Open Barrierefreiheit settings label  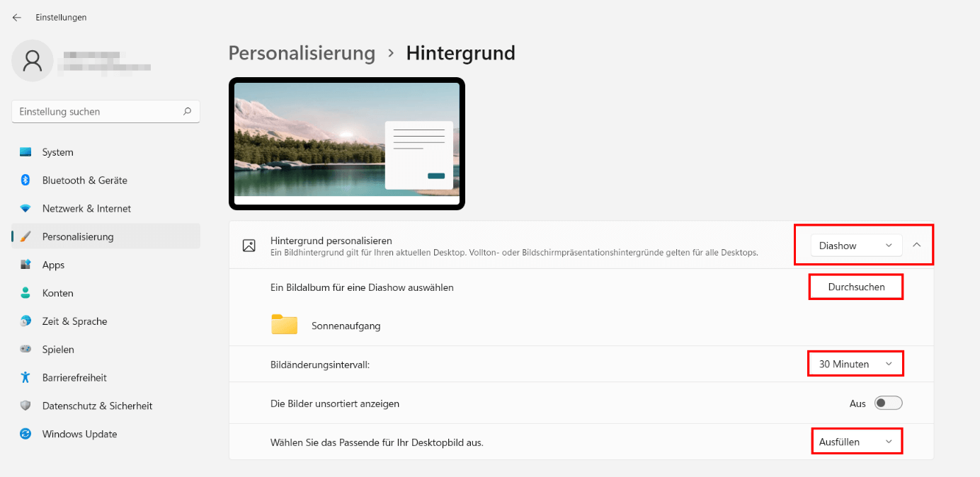[x=74, y=377]
